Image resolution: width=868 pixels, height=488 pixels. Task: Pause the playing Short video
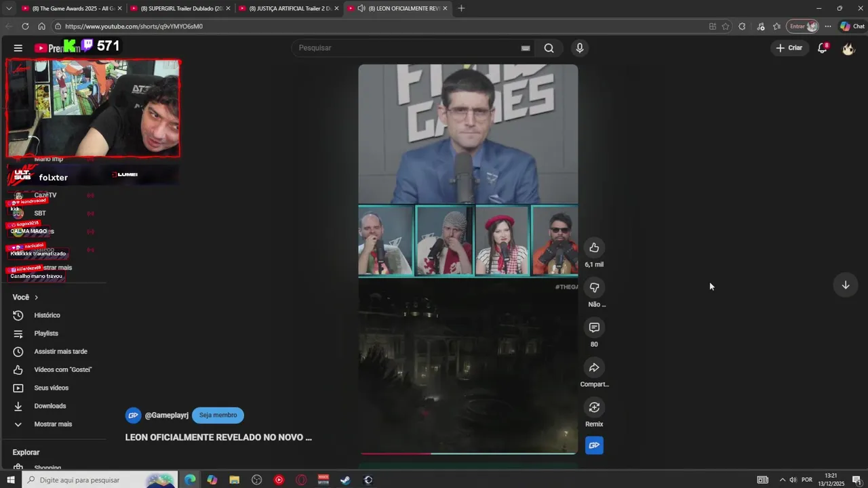click(468, 259)
